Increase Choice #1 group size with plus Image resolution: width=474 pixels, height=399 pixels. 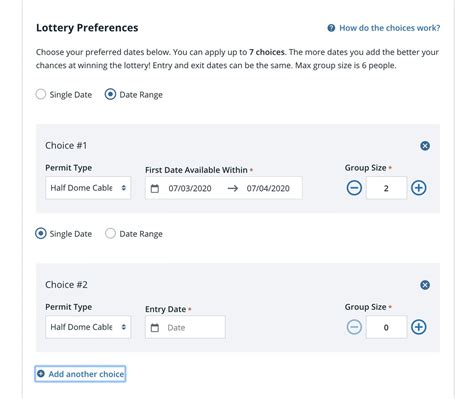pos(419,188)
